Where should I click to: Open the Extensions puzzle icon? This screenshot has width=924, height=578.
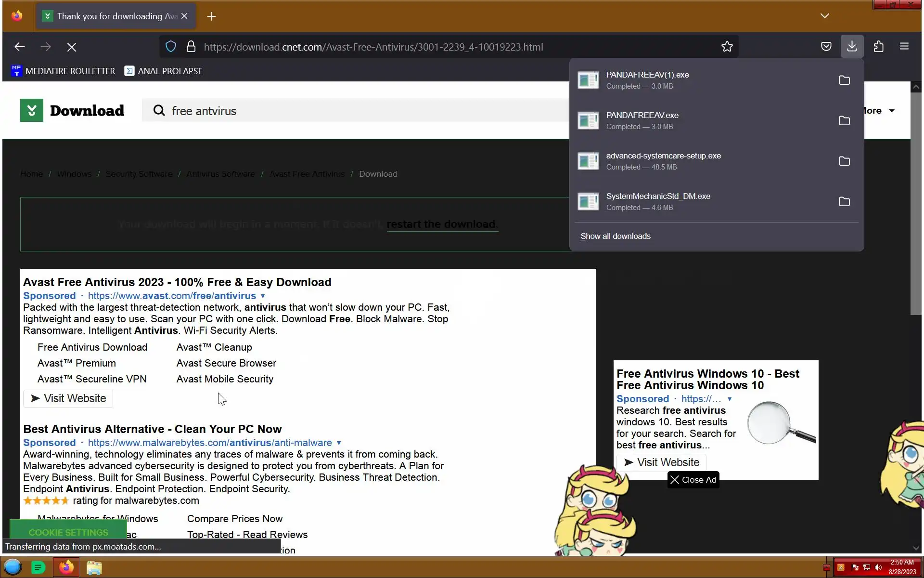pos(878,47)
